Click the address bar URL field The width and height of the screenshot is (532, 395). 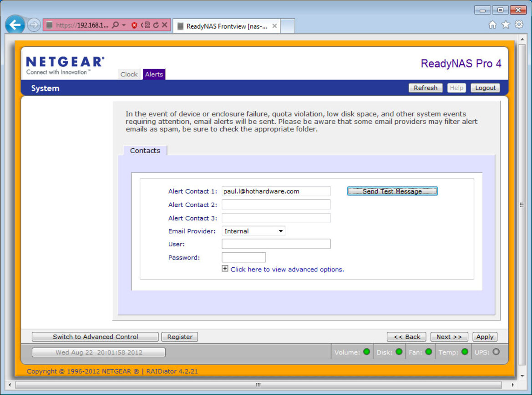82,25
